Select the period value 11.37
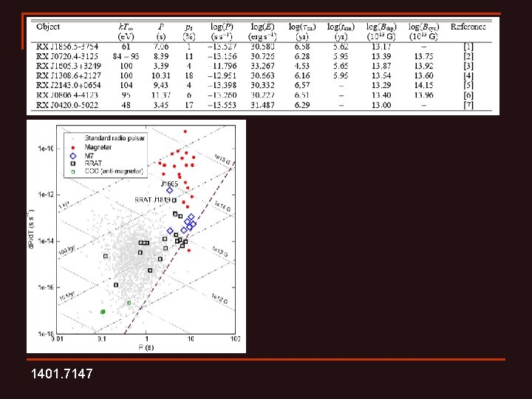This screenshot has height=399, width=532. click(x=161, y=95)
